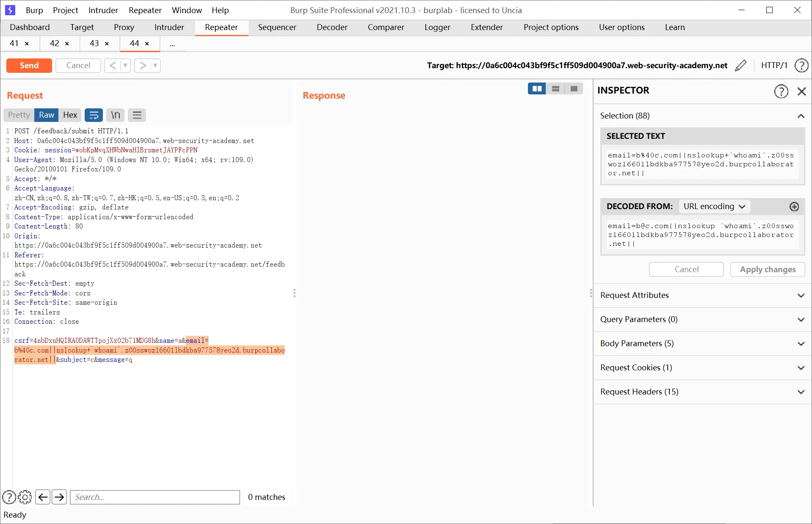Switch to the Decoder tab

click(332, 28)
